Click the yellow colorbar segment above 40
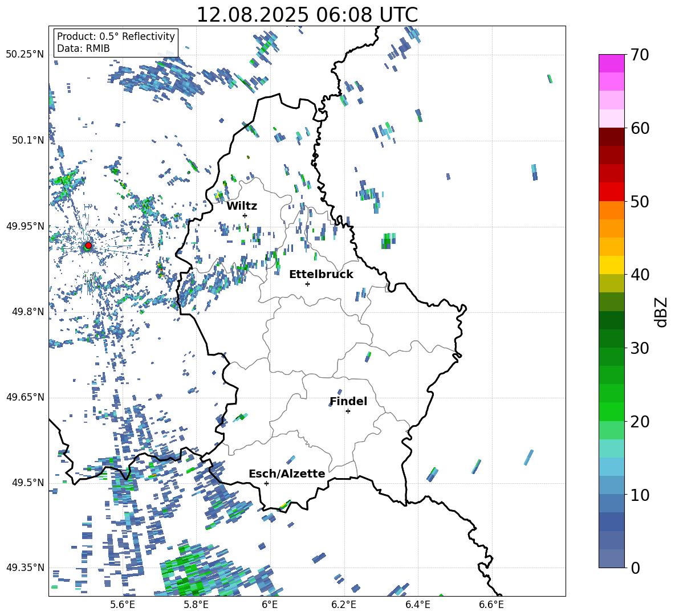Screen dimensions: 675x616 point(611,266)
